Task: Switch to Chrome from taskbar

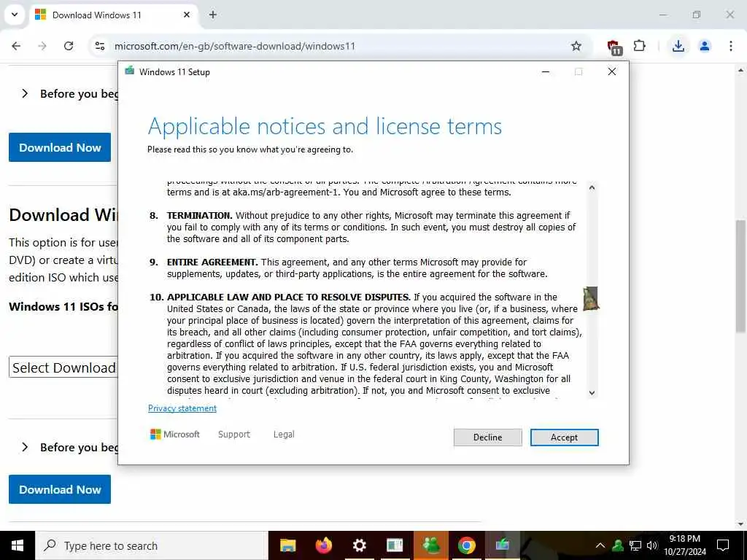Action: [466, 545]
